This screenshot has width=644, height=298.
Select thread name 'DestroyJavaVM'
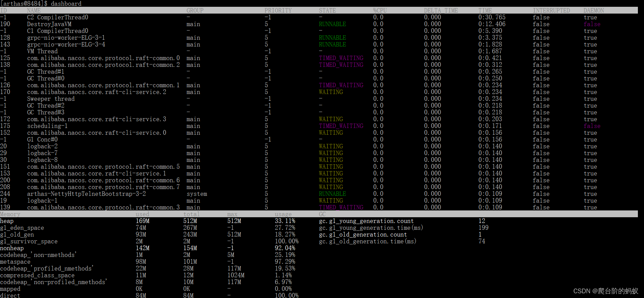coord(49,24)
